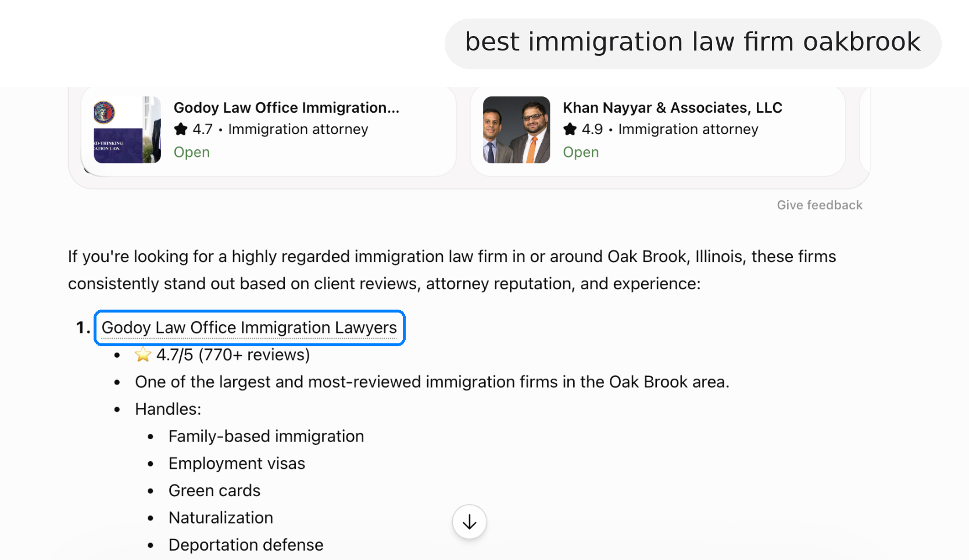969x560 pixels.
Task: Click the 'Green cards' list item
Action: click(x=214, y=491)
